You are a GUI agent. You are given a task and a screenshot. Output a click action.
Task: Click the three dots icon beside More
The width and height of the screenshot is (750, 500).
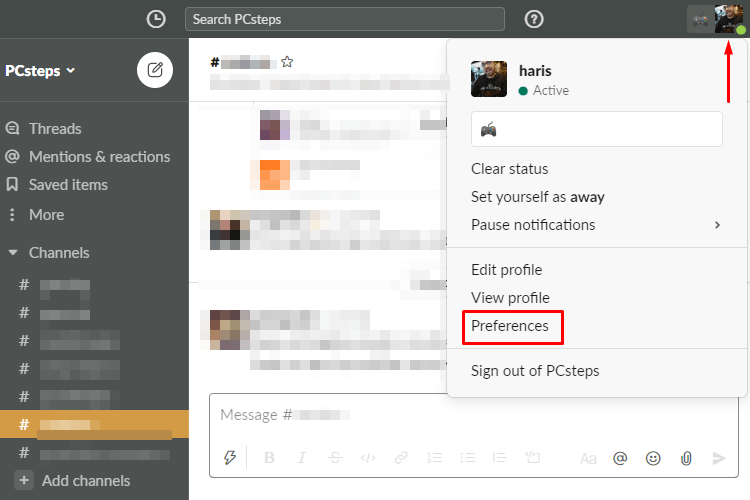tap(12, 214)
